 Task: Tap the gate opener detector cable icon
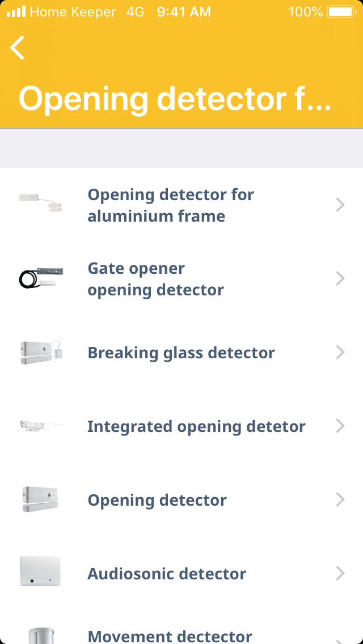pos(40,278)
